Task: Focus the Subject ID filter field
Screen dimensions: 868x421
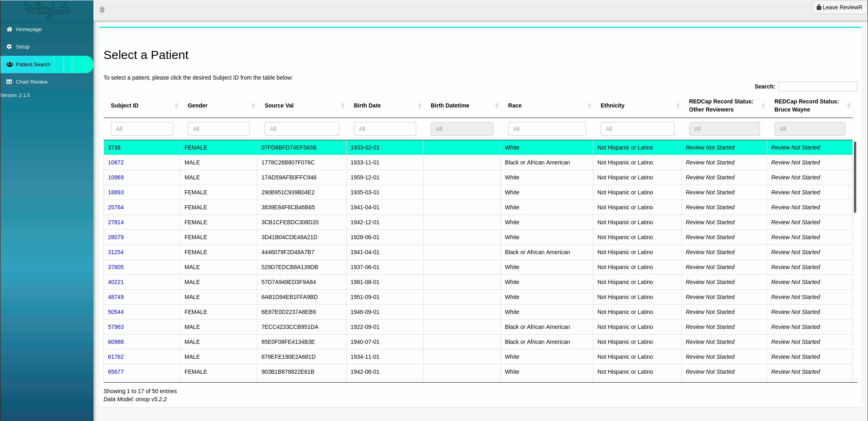Action: [x=142, y=129]
